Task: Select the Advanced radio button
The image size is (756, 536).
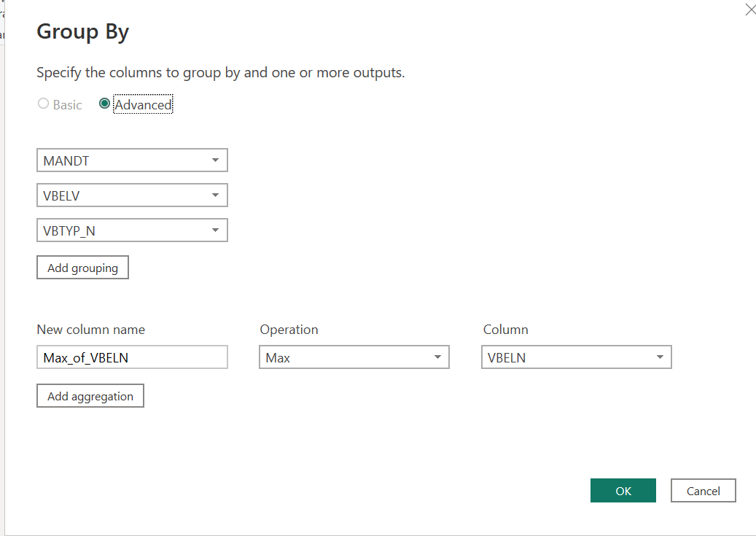Action: [x=104, y=104]
